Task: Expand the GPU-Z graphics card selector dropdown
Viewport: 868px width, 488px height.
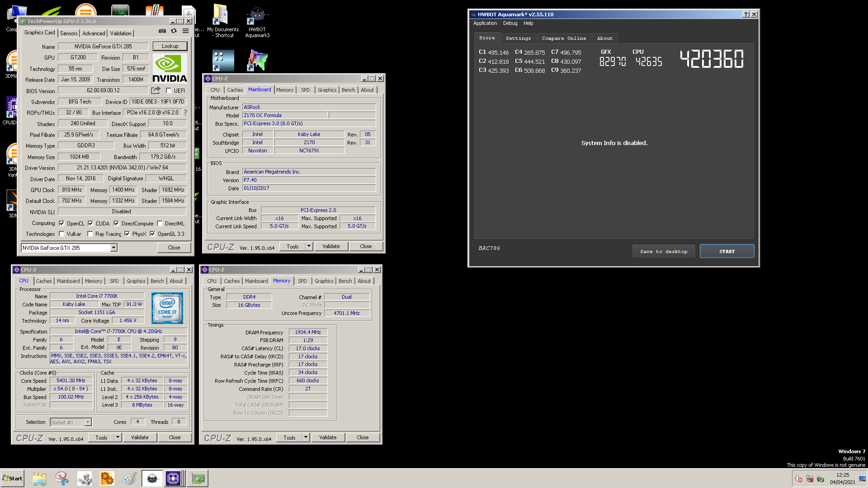Action: click(114, 248)
